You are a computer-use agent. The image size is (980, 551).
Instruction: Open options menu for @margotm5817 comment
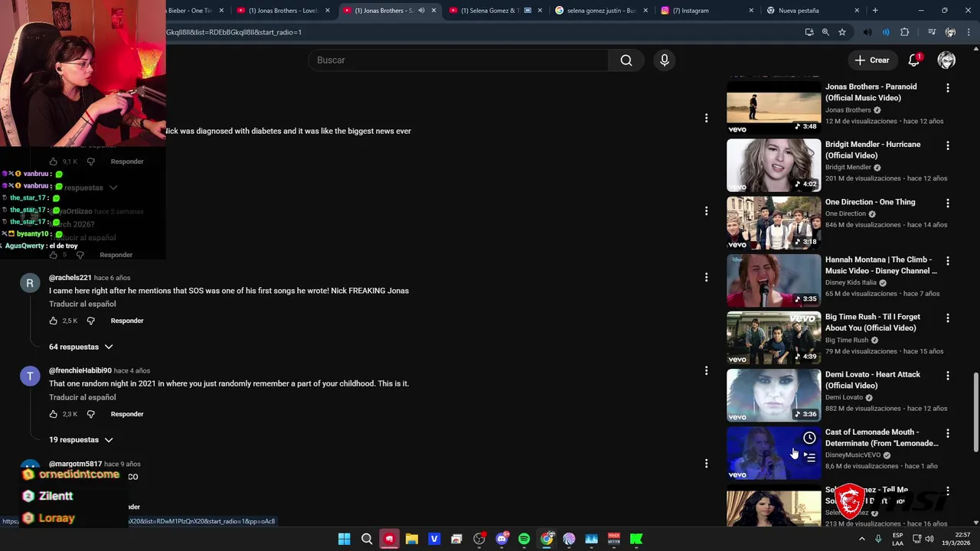point(706,464)
